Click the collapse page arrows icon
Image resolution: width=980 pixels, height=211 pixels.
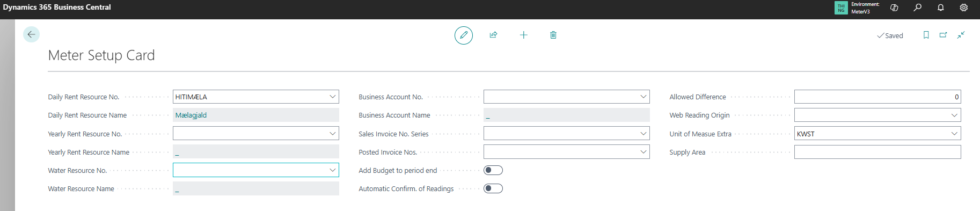(961, 35)
